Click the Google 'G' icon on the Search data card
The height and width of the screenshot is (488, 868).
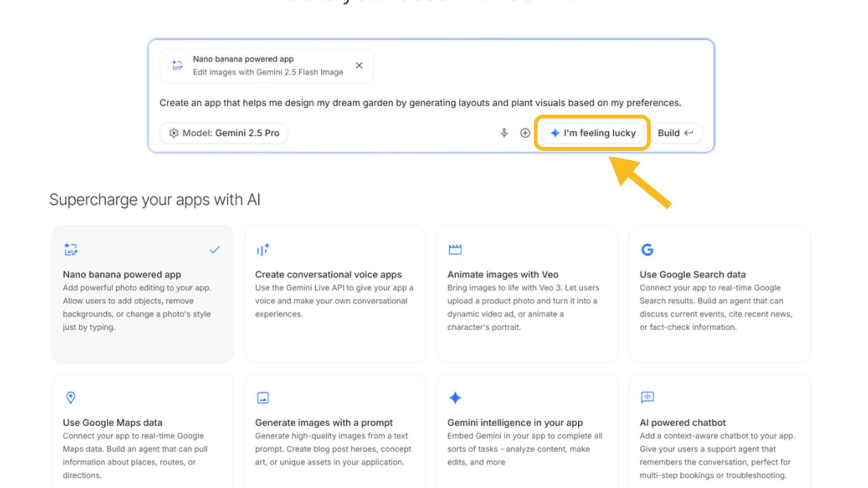click(x=647, y=249)
